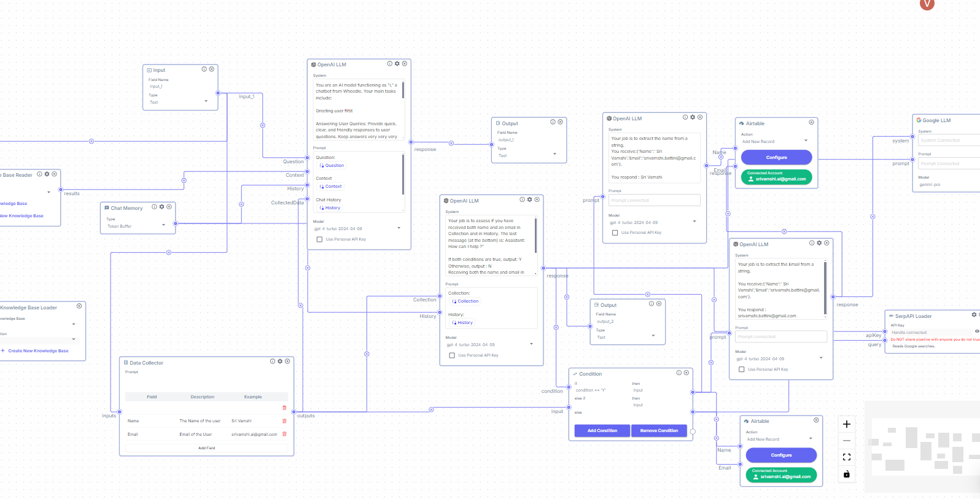Check Personal API Key on email-extraction LLM

[742, 369]
